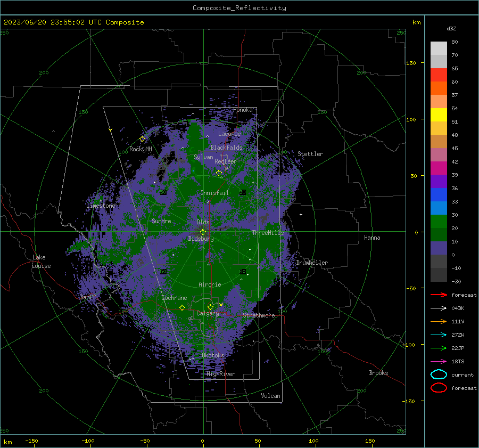479x448 pixels.
Task: Click the cyan 27ZW arrow icon
Action: click(x=439, y=335)
